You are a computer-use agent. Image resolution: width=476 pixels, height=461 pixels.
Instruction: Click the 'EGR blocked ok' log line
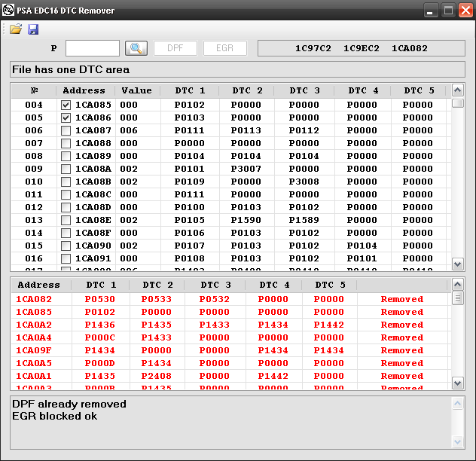coord(55,416)
